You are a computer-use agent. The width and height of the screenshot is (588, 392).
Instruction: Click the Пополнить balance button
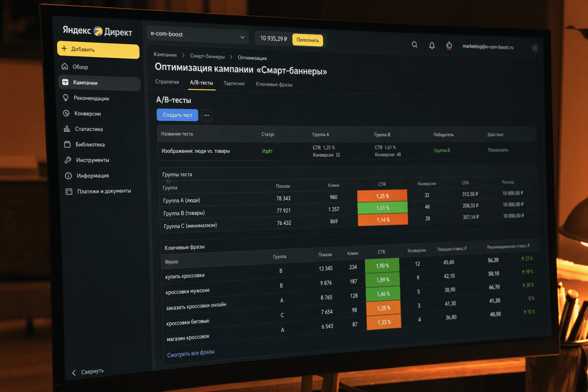click(308, 40)
